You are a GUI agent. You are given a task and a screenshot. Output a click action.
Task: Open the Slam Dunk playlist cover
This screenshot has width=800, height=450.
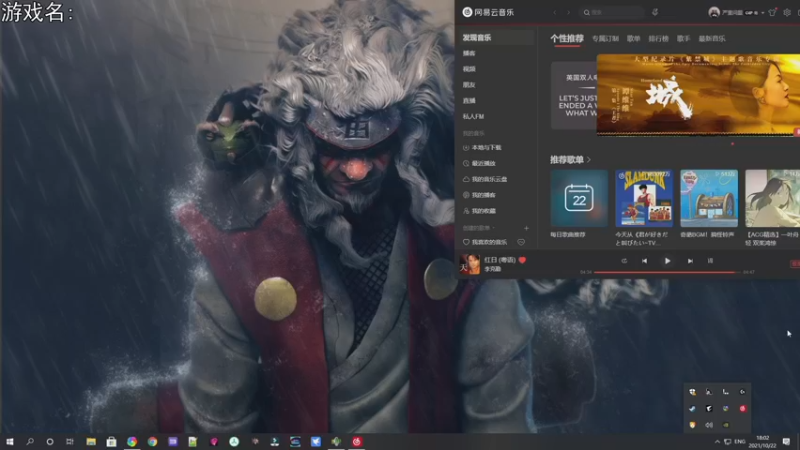click(644, 198)
